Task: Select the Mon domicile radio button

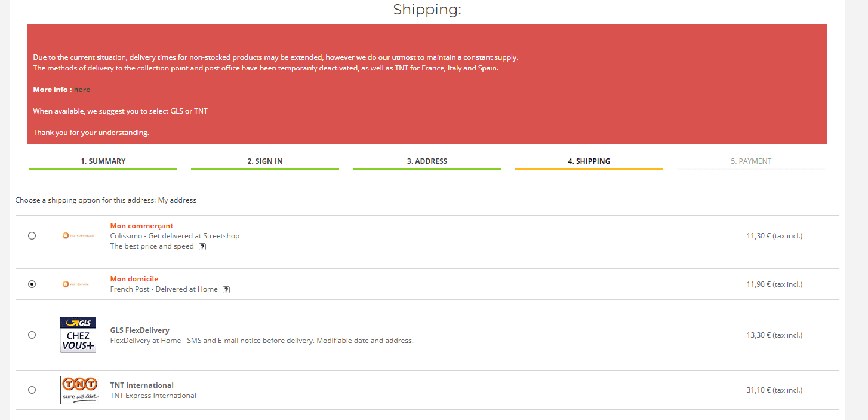Action: point(32,284)
